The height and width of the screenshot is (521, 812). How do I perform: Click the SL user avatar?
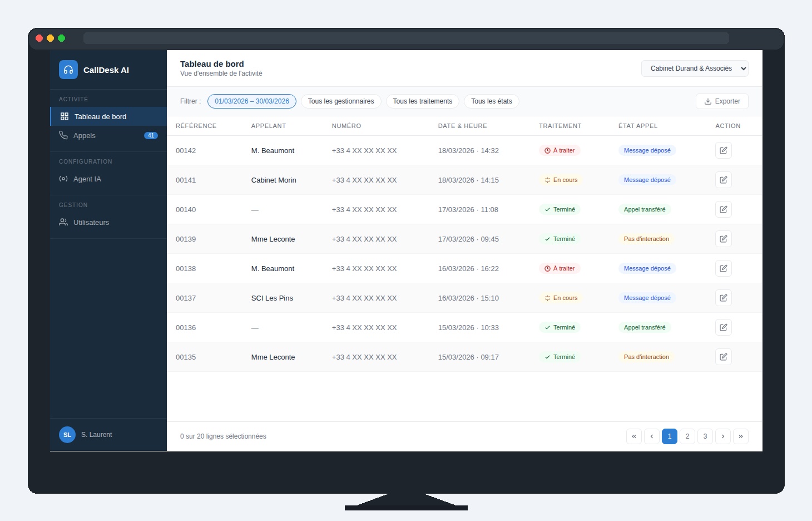[x=67, y=435]
